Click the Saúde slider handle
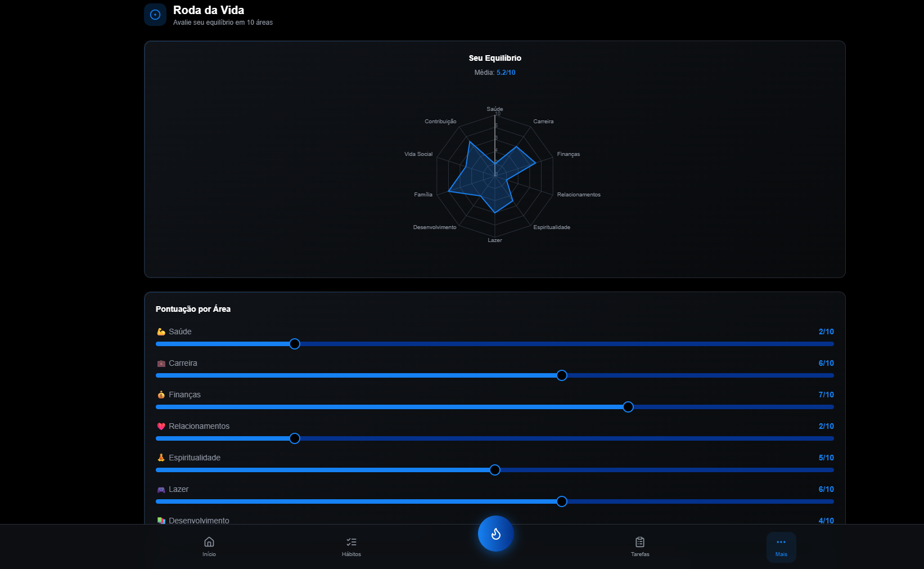Viewport: 924px width, 569px height. pyautogui.click(x=295, y=344)
